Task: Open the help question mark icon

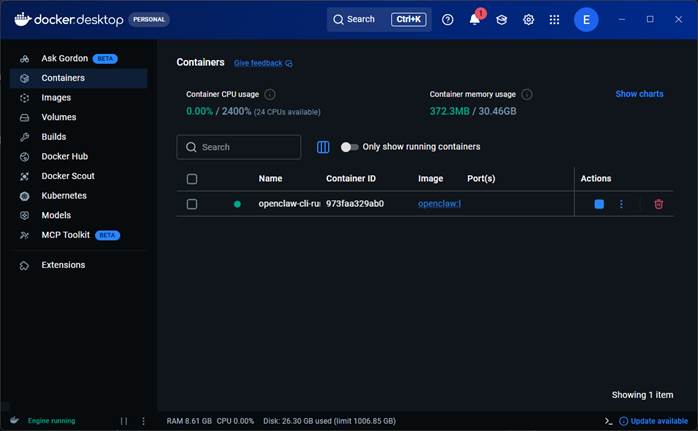Action: (x=448, y=19)
